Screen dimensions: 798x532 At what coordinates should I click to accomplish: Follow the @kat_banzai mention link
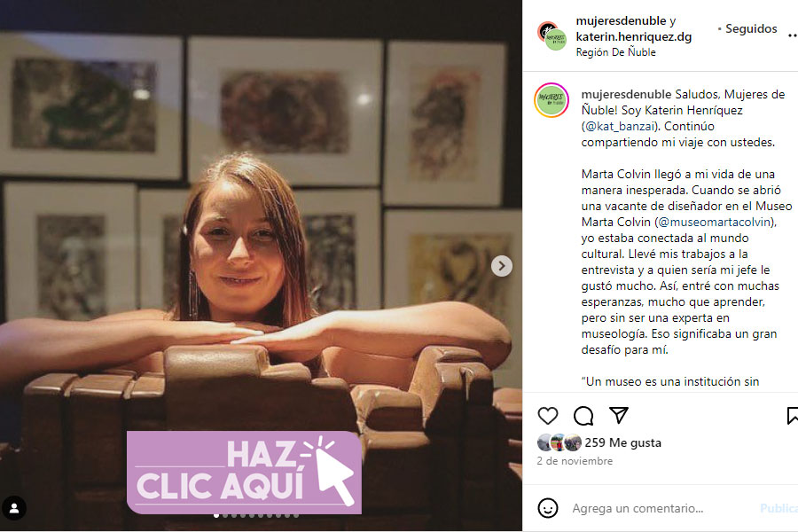(x=621, y=126)
